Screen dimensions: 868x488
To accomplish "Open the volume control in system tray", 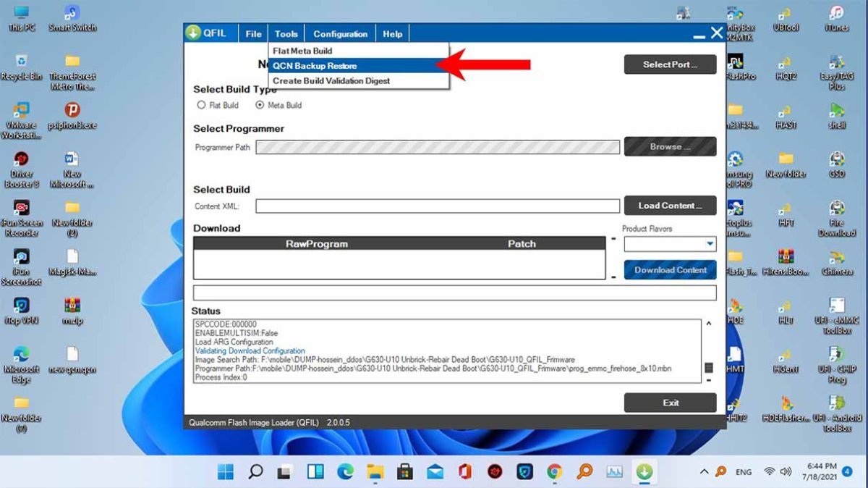I will (785, 472).
